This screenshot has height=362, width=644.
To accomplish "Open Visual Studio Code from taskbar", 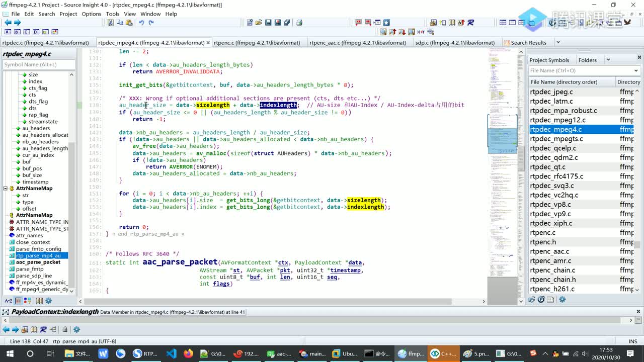I will (x=171, y=353).
